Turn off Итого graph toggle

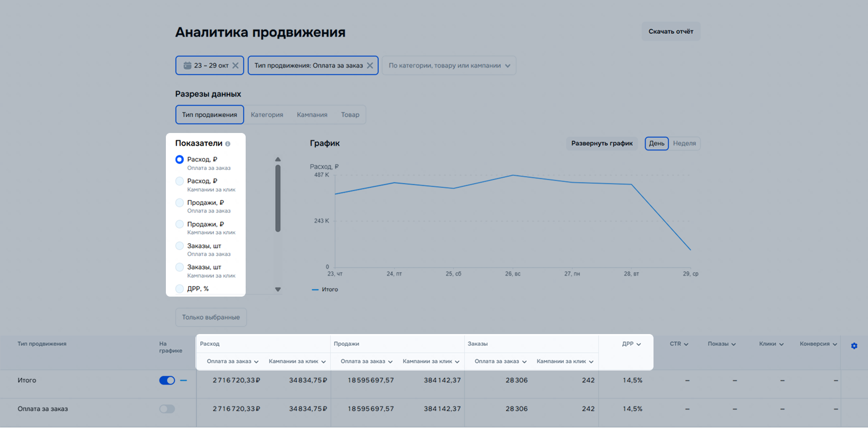point(167,381)
